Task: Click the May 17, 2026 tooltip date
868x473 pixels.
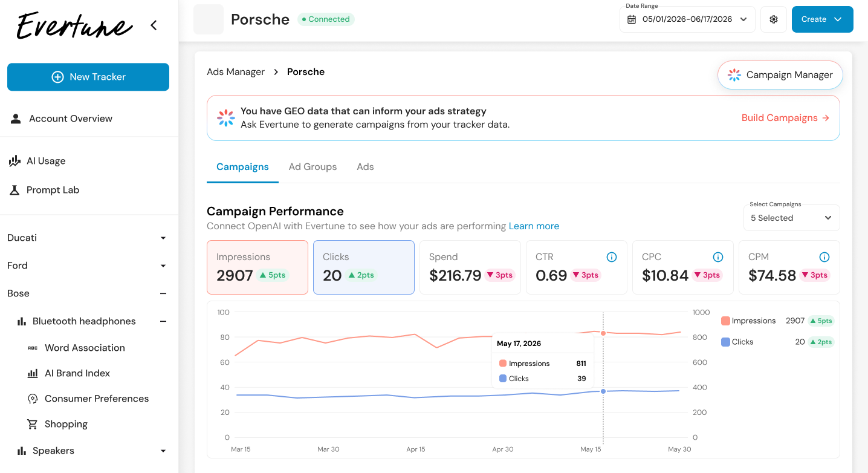Action: click(519, 344)
